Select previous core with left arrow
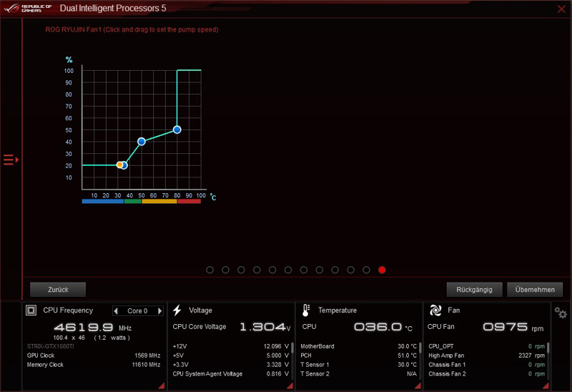 point(116,311)
